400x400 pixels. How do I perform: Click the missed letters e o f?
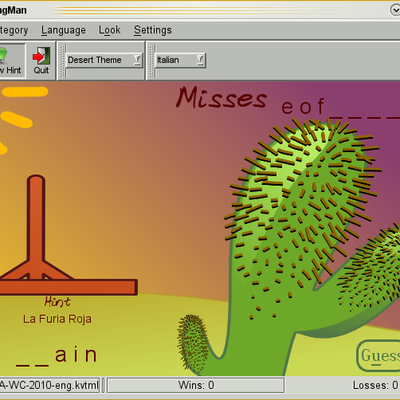[x=303, y=106]
